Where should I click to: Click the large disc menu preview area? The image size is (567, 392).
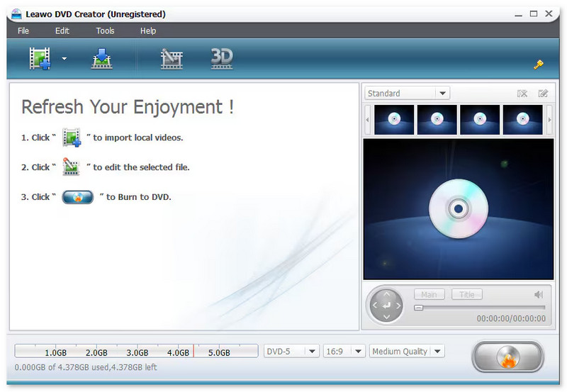[458, 209]
